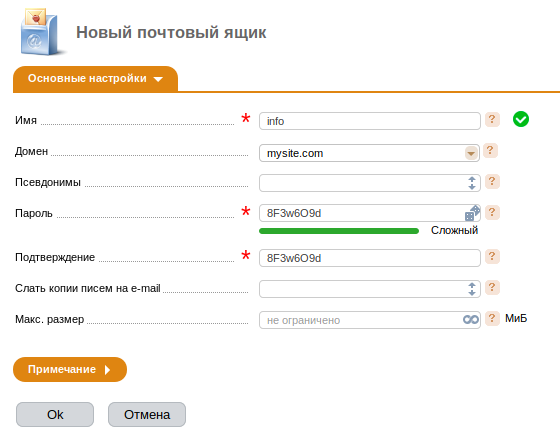The width and height of the screenshot is (560, 440).
Task: Click the help icon next to Имя field
Action: [x=492, y=120]
